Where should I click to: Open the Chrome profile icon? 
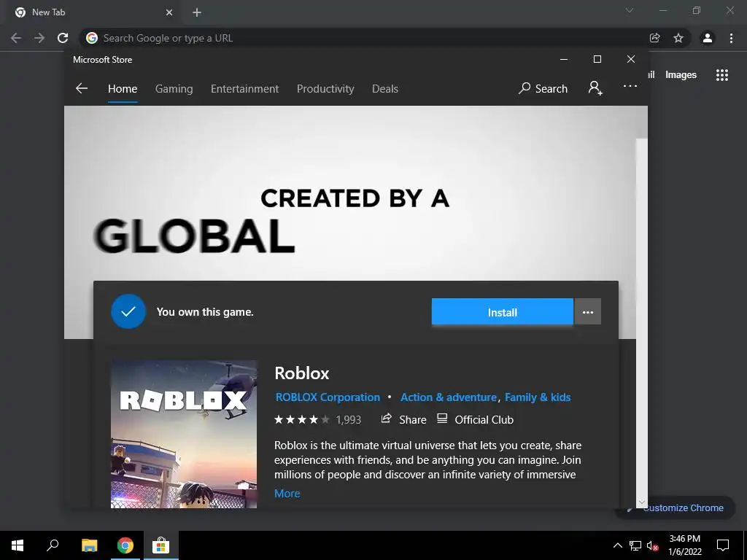pyautogui.click(x=708, y=38)
